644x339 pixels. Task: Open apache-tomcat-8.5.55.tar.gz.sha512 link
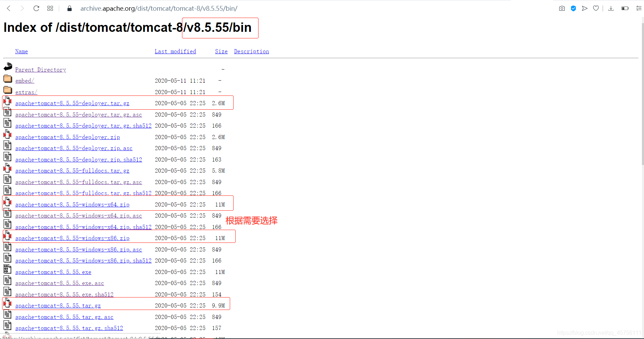point(69,328)
